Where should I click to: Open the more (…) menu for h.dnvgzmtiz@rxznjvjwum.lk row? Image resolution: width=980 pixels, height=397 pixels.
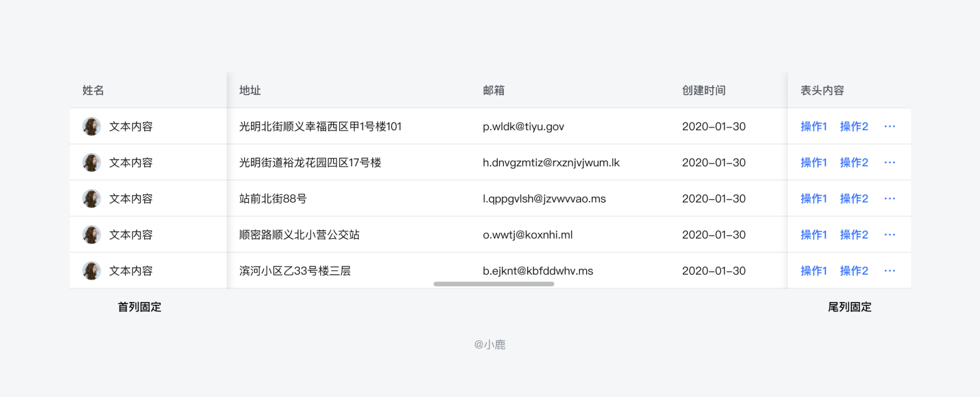click(890, 162)
